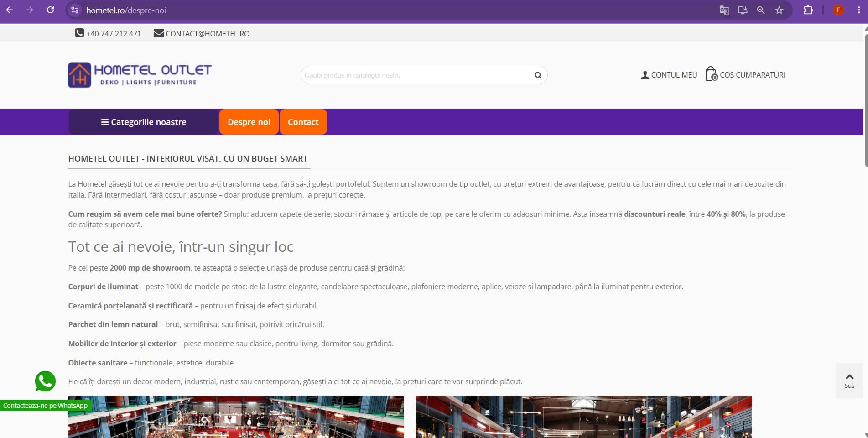Screen dimensions: 868x438
Task: Email CONTACT@HOMETEL.RO link
Action: 208,34
